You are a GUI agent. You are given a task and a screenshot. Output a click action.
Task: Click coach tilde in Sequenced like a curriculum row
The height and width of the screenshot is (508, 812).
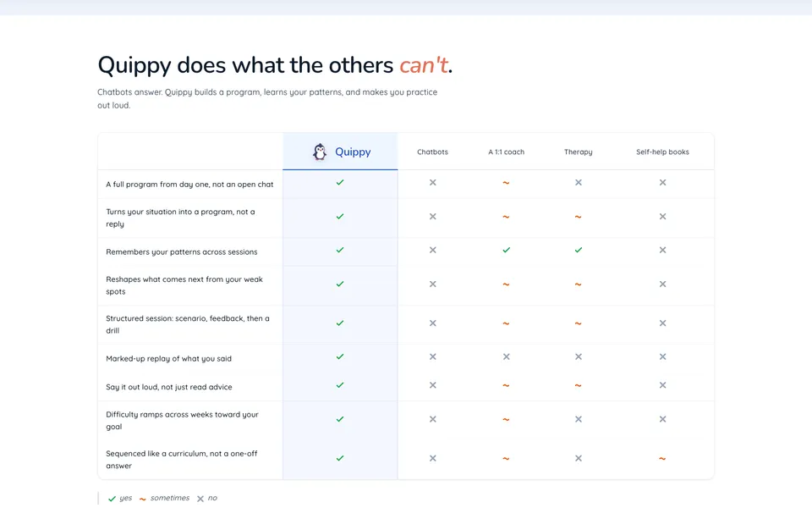point(506,458)
